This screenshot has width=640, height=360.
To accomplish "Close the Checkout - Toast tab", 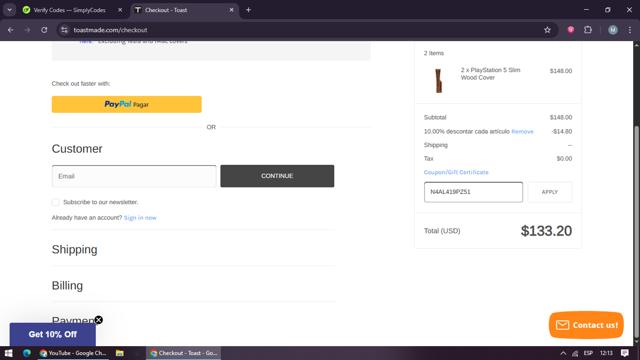I will coord(231,10).
